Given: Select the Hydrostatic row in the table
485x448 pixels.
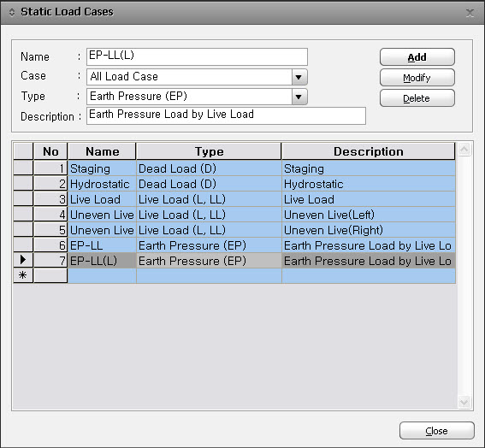Looking at the screenshot, I should (x=234, y=184).
